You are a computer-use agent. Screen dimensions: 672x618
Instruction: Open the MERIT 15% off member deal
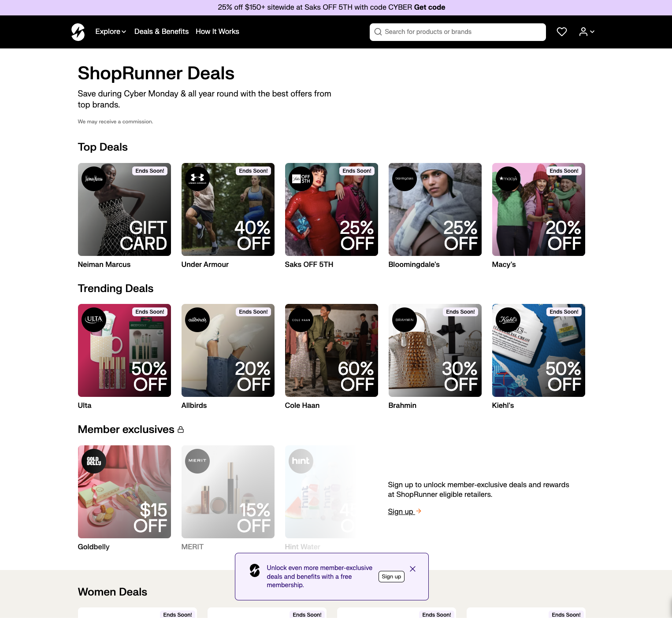228,492
